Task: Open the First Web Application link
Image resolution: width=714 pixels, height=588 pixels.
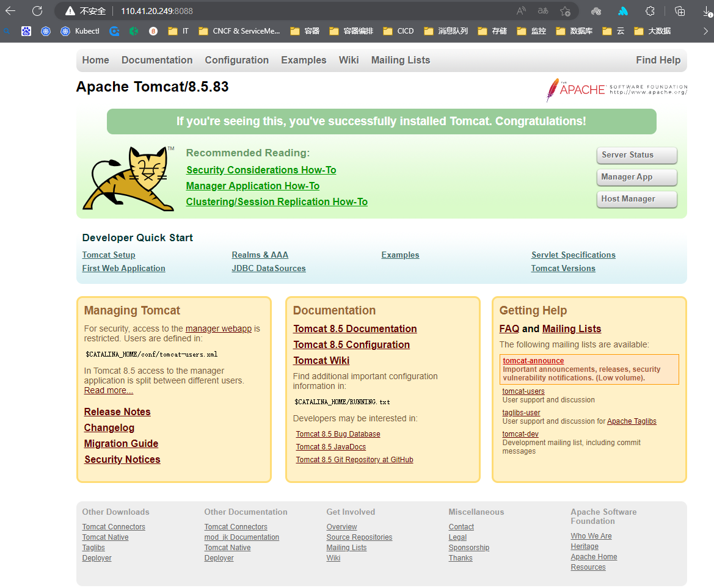Action: click(x=124, y=268)
